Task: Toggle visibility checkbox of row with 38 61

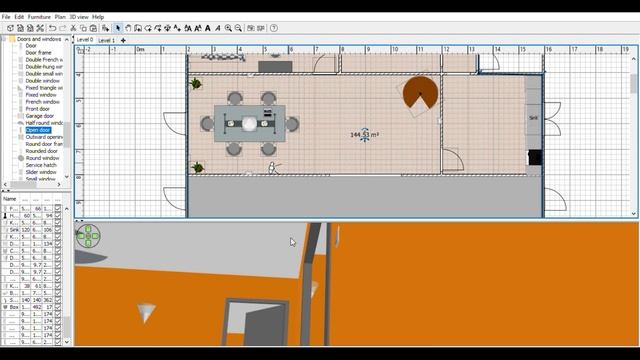Action: coord(58,286)
